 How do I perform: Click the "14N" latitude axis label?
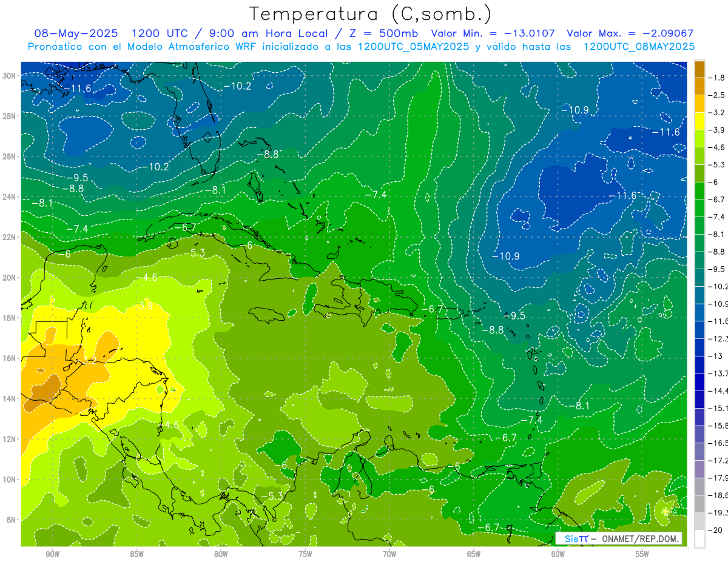10,399
